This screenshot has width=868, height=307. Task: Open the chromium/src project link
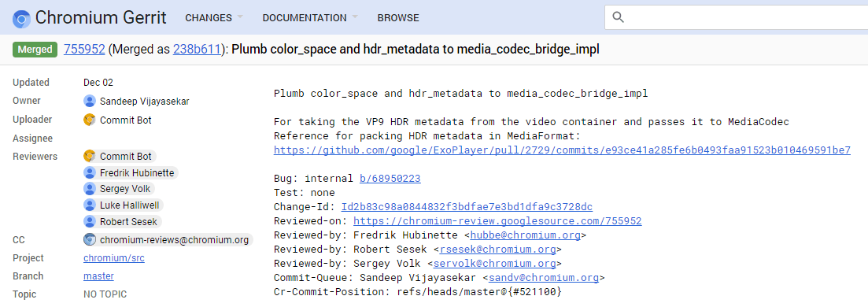114,258
